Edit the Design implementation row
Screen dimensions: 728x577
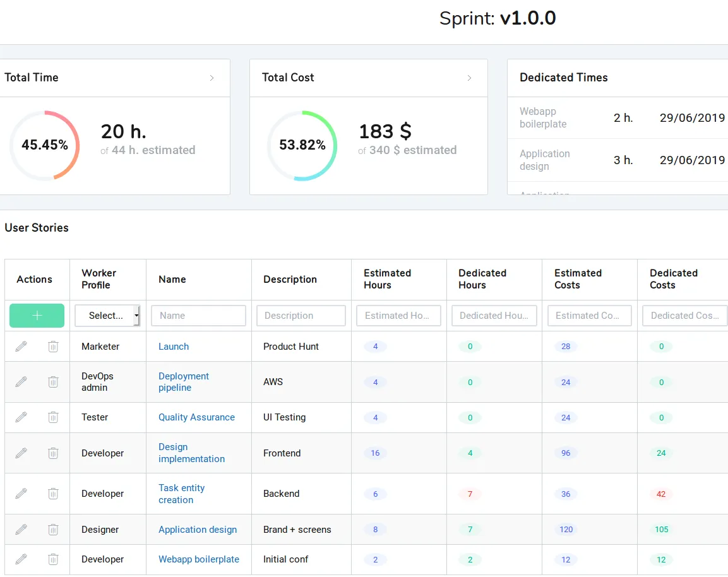[21, 453]
